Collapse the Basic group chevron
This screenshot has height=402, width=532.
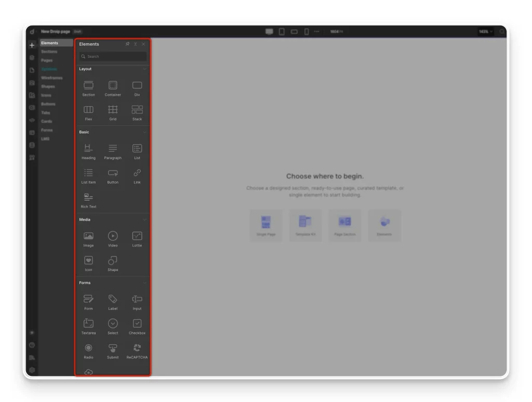[144, 132]
